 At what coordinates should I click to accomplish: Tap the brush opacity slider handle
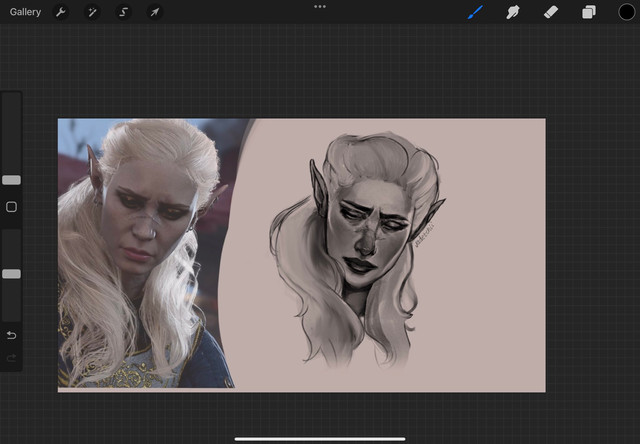(x=11, y=273)
